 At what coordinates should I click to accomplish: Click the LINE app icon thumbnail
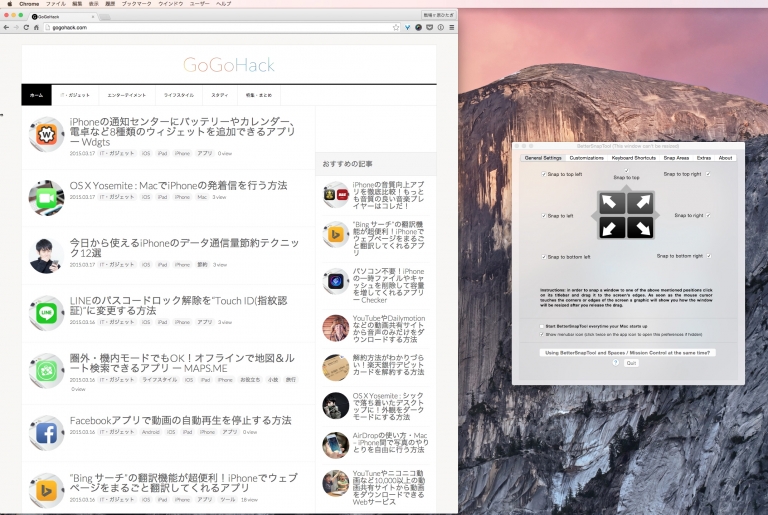point(47,313)
